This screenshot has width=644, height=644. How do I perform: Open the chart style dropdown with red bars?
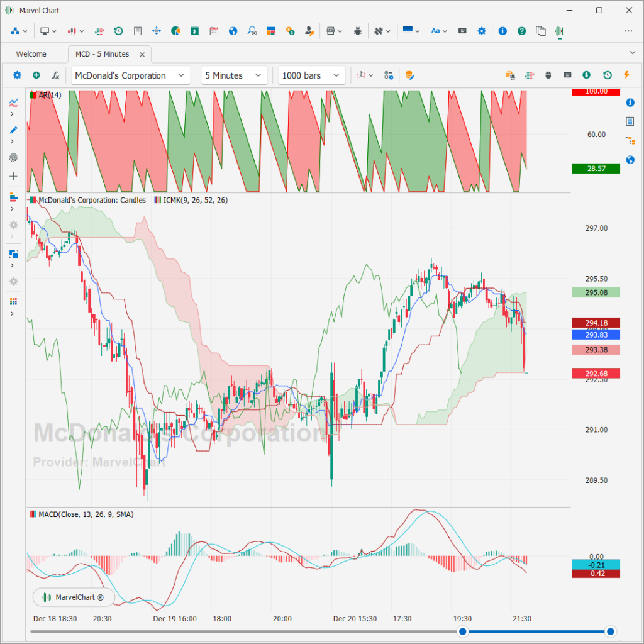point(365,75)
